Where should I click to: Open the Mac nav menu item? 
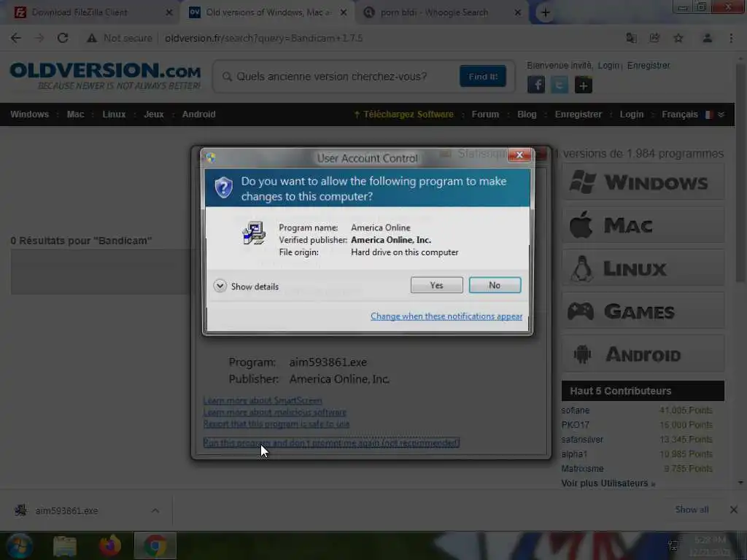[x=75, y=114]
